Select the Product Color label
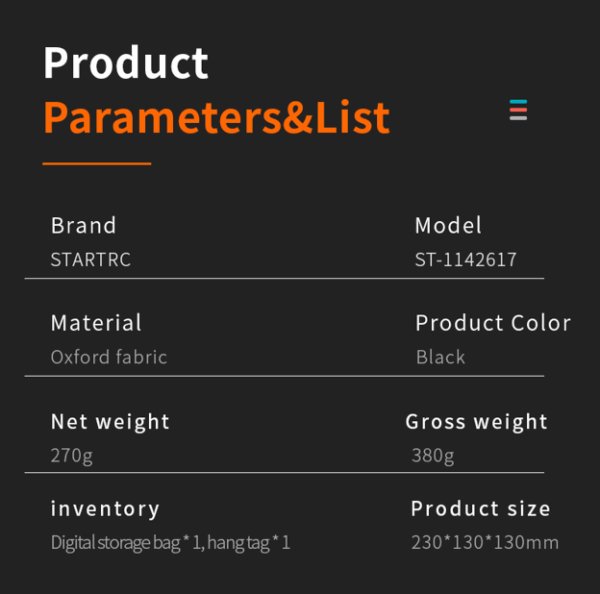 (x=493, y=323)
